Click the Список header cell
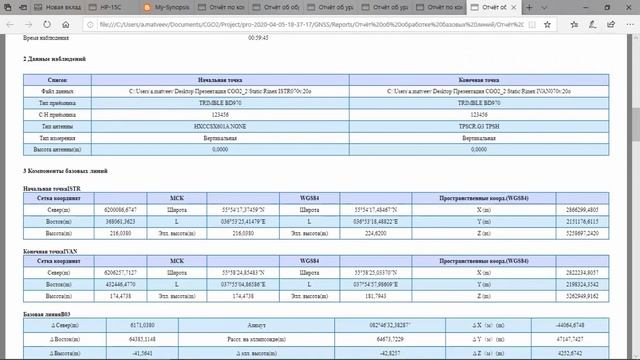The width and height of the screenshot is (640, 360). pos(57,80)
